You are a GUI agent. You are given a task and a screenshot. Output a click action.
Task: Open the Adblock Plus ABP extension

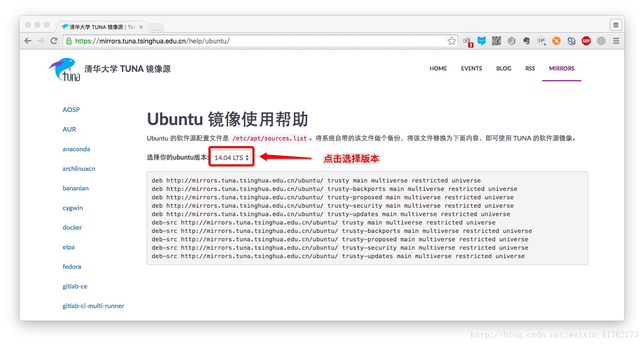pyautogui.click(x=586, y=41)
